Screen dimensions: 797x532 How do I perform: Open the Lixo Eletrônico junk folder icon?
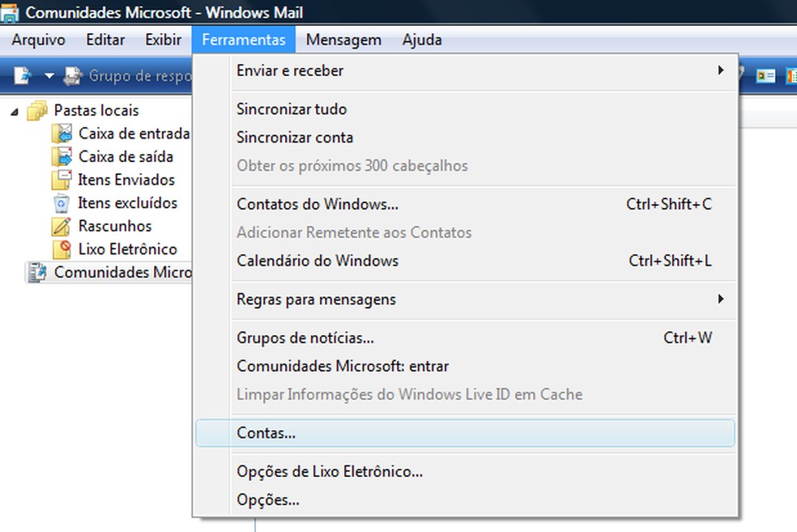point(62,249)
